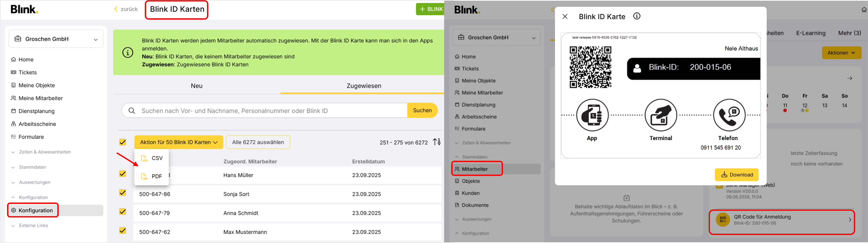The height and width of the screenshot is (243, 868).
Task: Open Meine Mitarbeiter in left window sidebar
Action: tap(37, 98)
